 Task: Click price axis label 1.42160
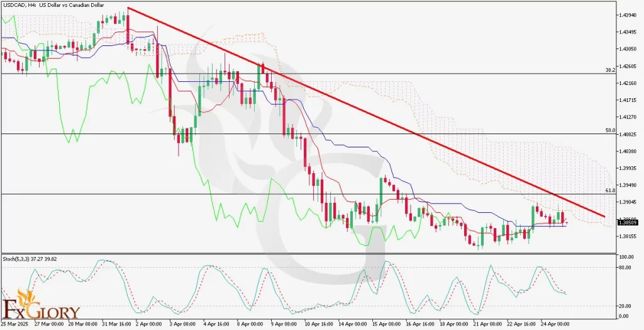coord(629,83)
